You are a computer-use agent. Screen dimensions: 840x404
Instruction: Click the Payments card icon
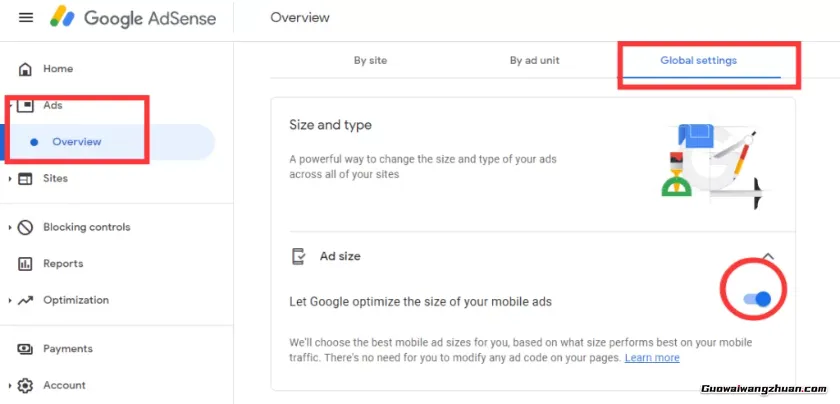(x=25, y=349)
